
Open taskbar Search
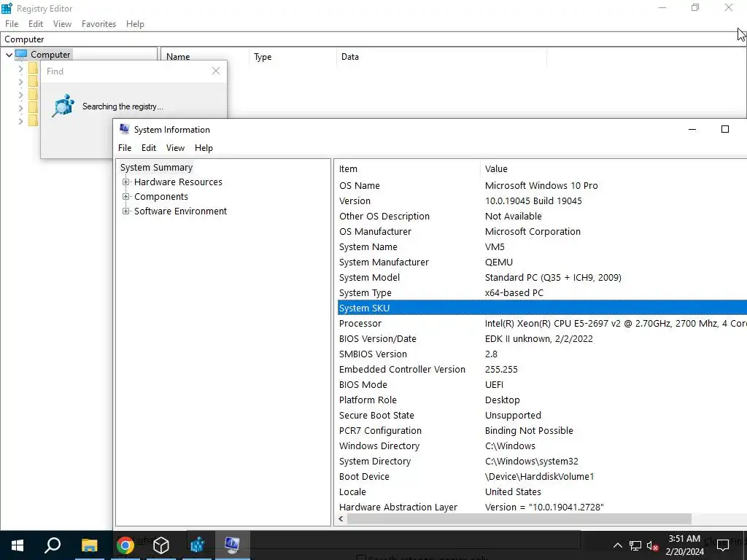click(53, 545)
